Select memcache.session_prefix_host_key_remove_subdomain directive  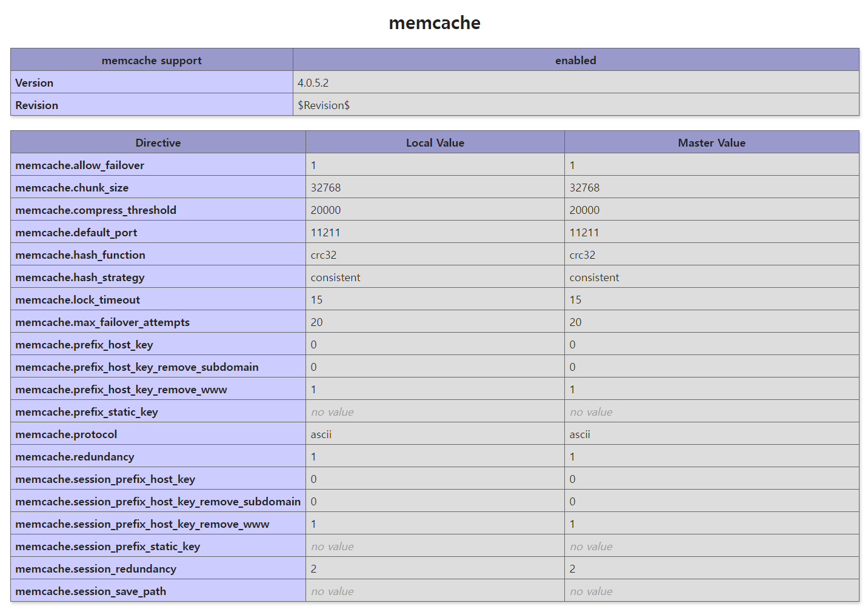tap(158, 501)
